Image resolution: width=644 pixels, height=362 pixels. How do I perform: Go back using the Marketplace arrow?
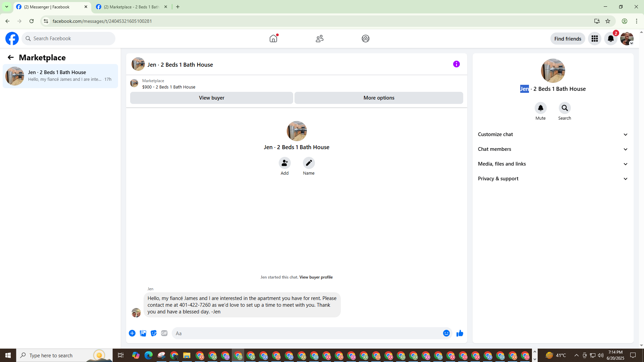tap(11, 57)
